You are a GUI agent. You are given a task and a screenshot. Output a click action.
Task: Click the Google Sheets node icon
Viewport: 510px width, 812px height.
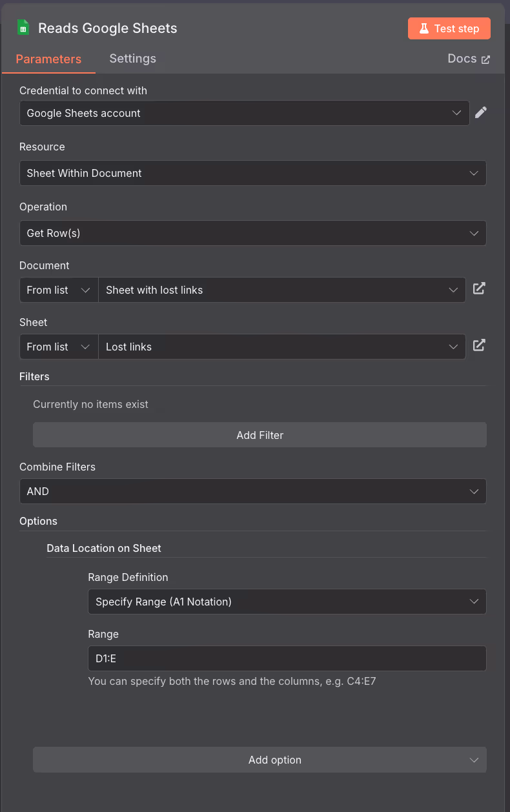point(23,28)
